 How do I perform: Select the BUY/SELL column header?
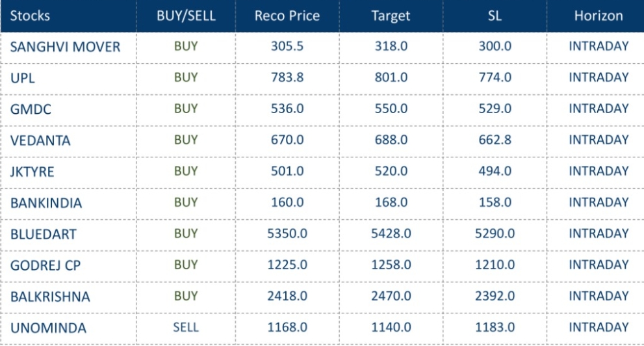[x=186, y=16]
